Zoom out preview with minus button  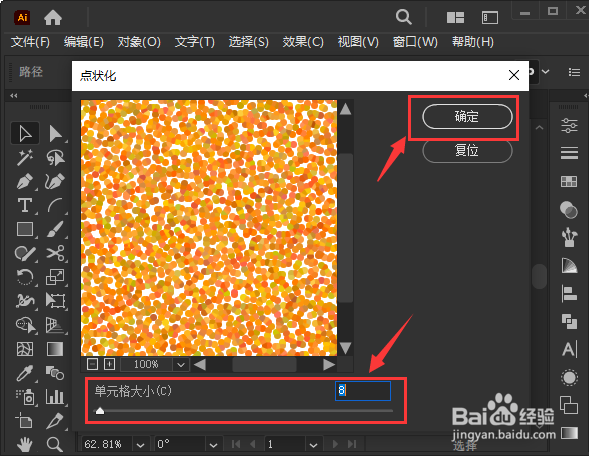92,364
